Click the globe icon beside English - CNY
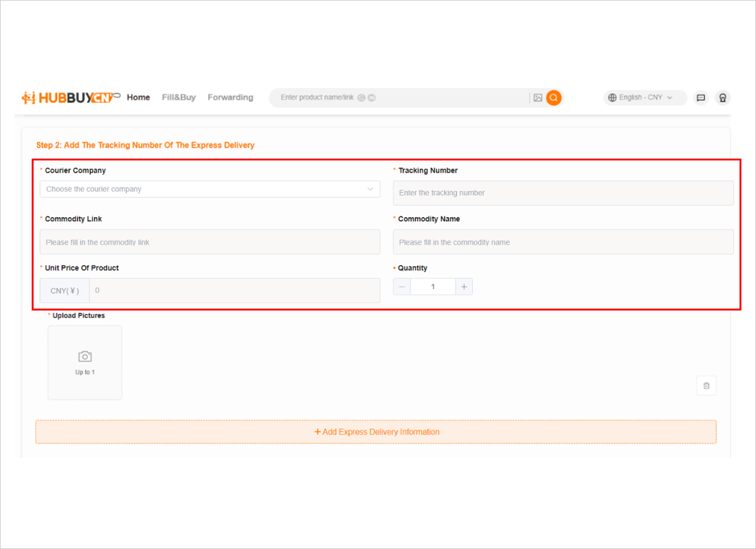Viewport: 756px width, 549px height. coord(612,98)
